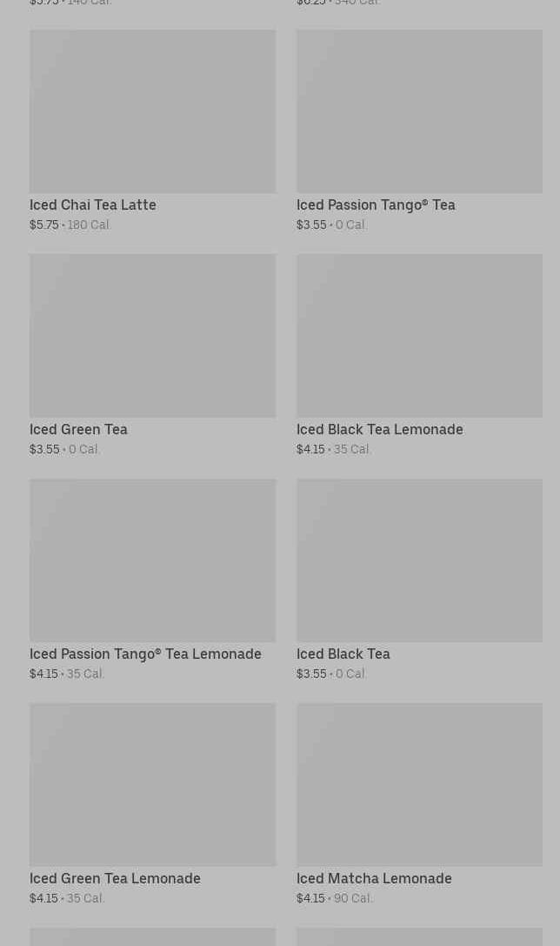
Task: Tap the Iced Green Tea product image
Action: pos(152,335)
